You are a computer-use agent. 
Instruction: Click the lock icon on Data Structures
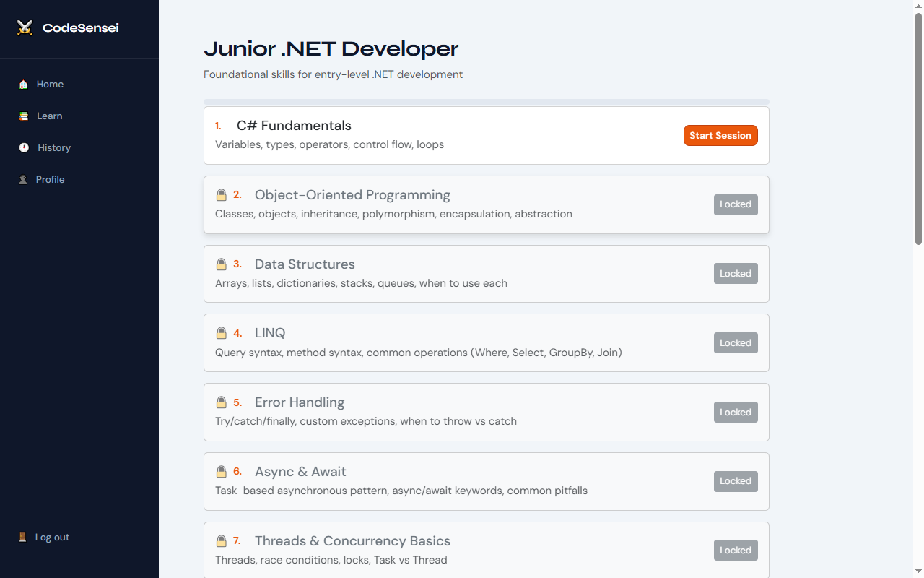[221, 264]
